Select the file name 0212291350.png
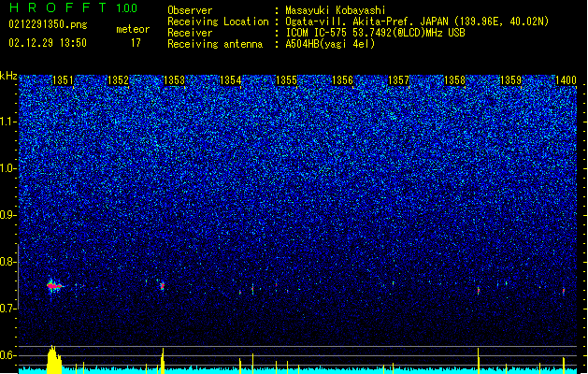This screenshot has height=374, width=588. 48,24
